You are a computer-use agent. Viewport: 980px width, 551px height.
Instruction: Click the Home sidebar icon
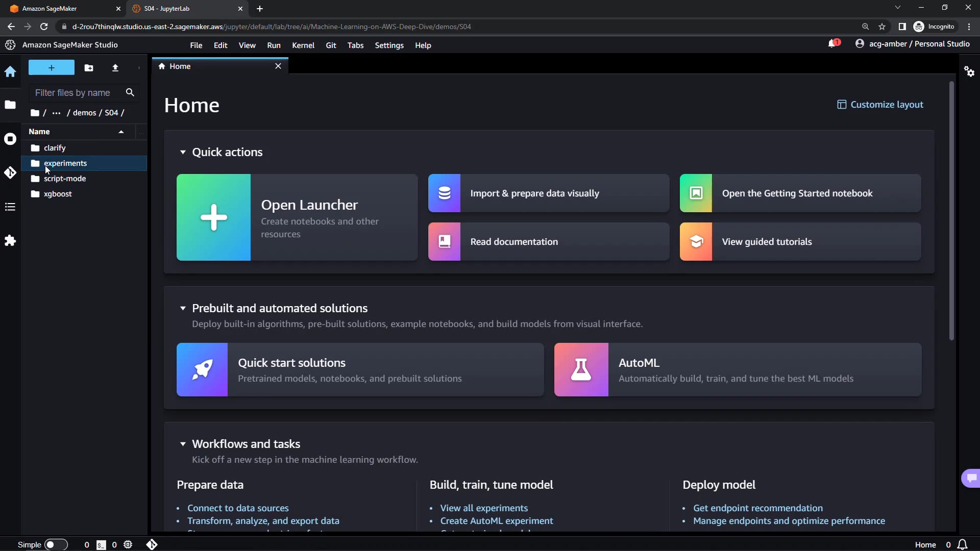10,71
